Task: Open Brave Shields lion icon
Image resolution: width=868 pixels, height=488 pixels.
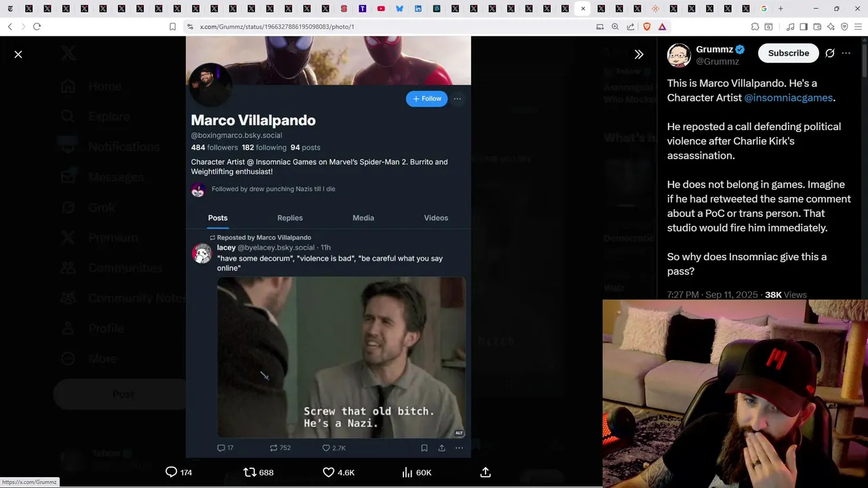Action: (646, 26)
